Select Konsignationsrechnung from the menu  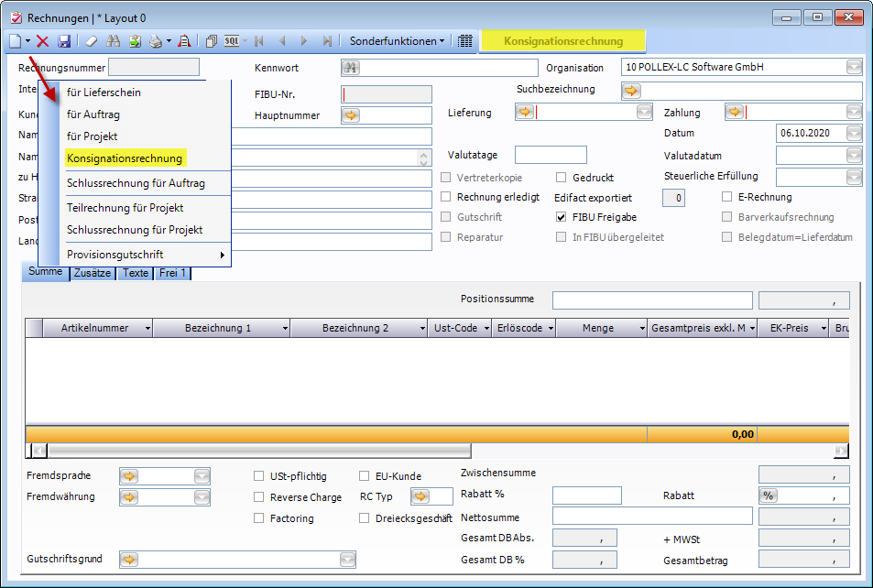pos(125,158)
